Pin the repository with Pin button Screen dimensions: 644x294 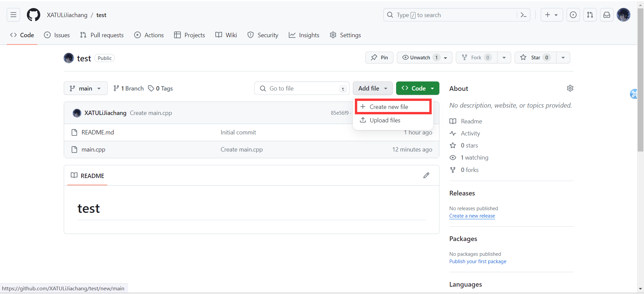379,57
